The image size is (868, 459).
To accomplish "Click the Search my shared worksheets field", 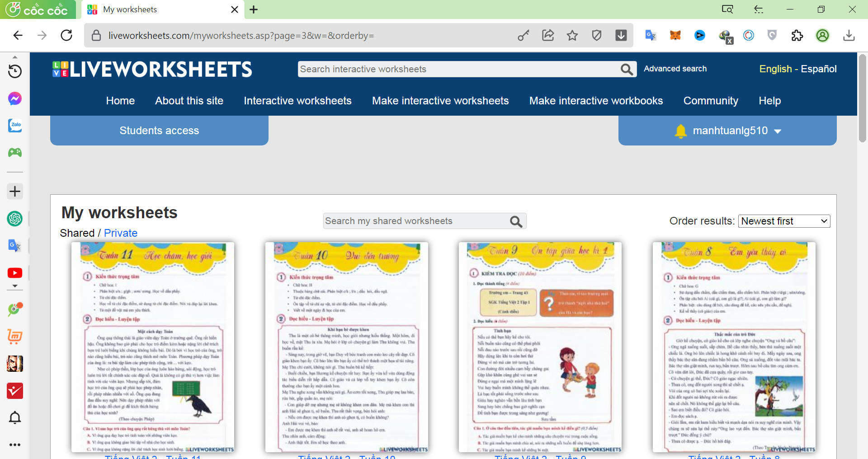I will 416,221.
